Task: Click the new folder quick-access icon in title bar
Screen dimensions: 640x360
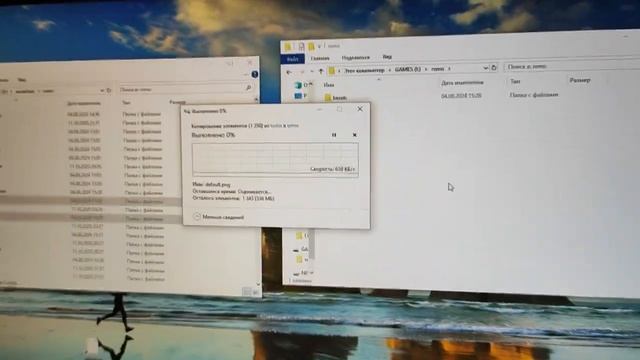Action: coord(311,46)
